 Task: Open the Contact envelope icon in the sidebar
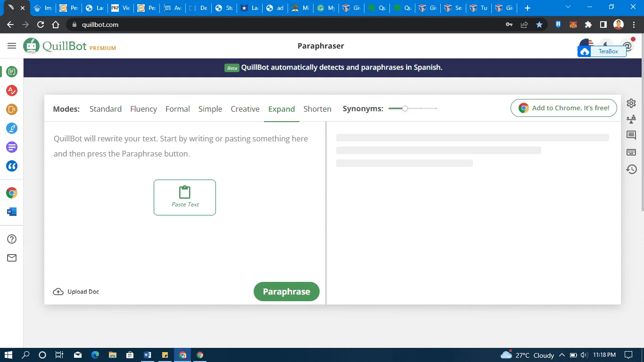tap(12, 258)
